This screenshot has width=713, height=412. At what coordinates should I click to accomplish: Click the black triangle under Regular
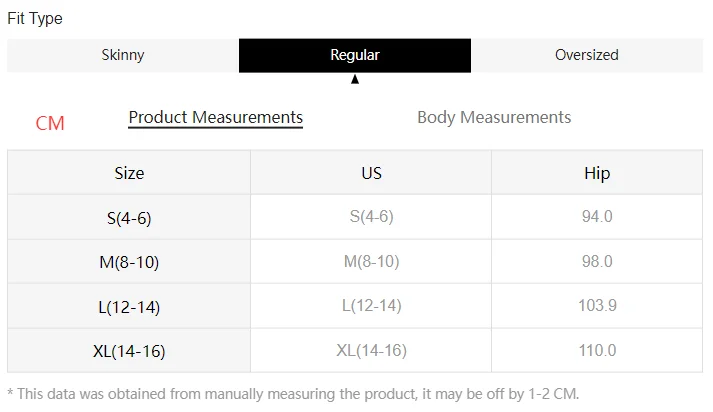(x=355, y=79)
